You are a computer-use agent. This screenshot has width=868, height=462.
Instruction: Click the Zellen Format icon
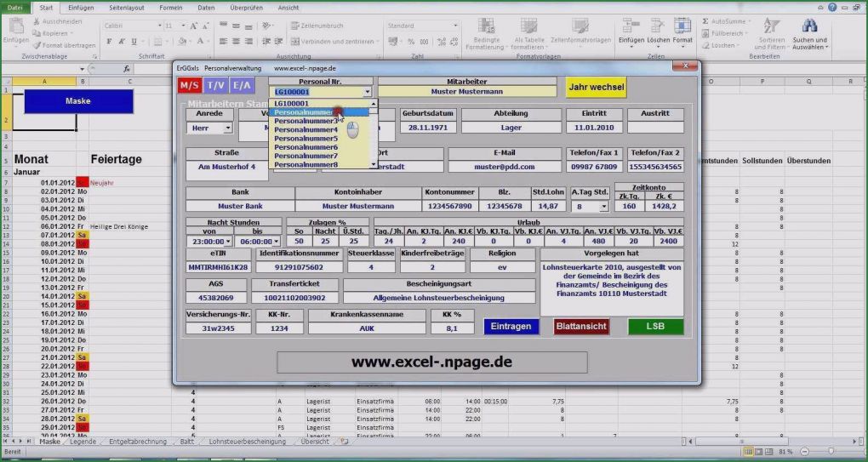coord(682,26)
